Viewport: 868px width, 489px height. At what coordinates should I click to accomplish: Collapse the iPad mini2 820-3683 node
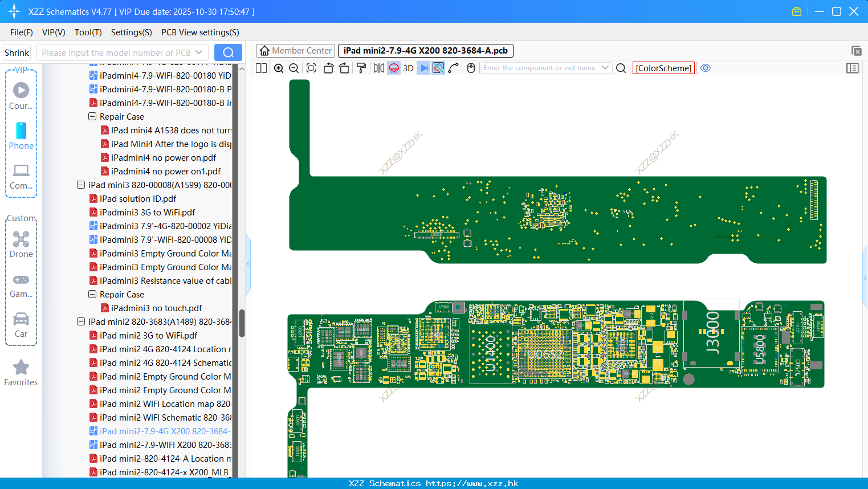pyautogui.click(x=81, y=321)
